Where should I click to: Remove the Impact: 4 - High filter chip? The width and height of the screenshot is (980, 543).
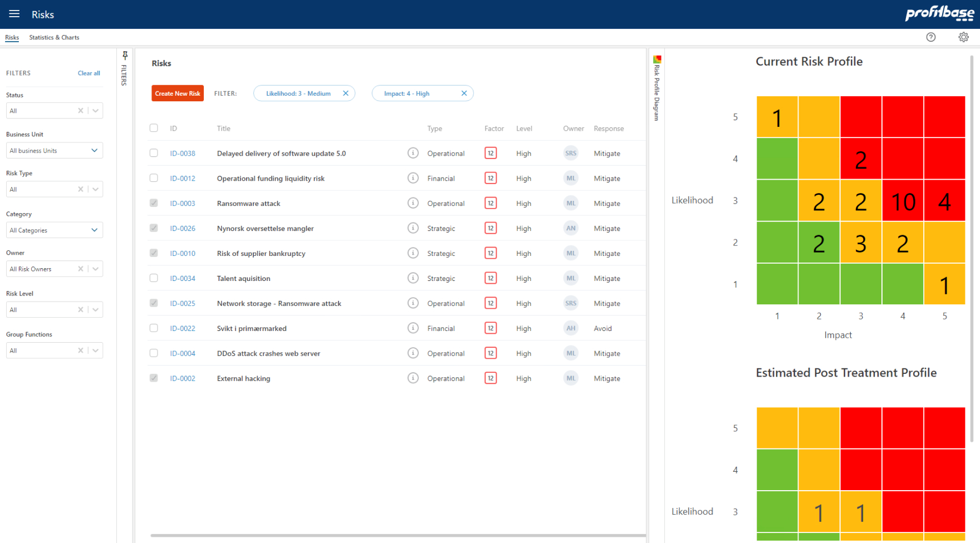[464, 93]
